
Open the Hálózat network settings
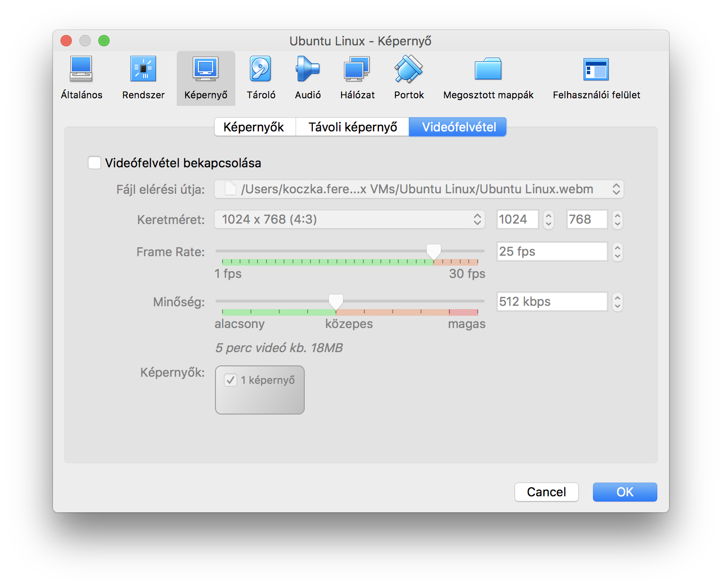pyautogui.click(x=357, y=78)
